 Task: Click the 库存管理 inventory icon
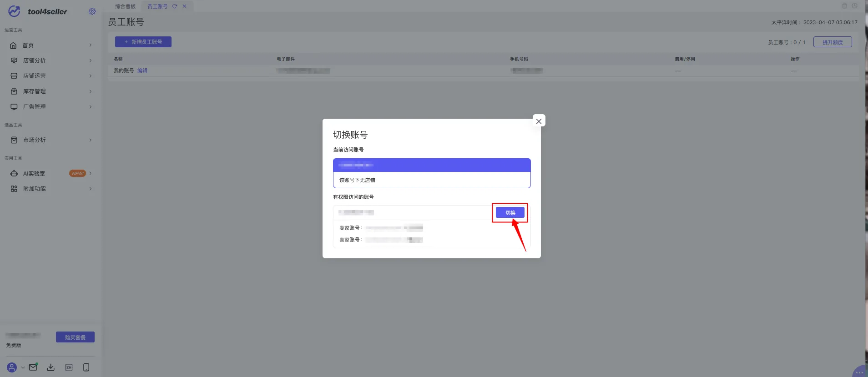14,91
